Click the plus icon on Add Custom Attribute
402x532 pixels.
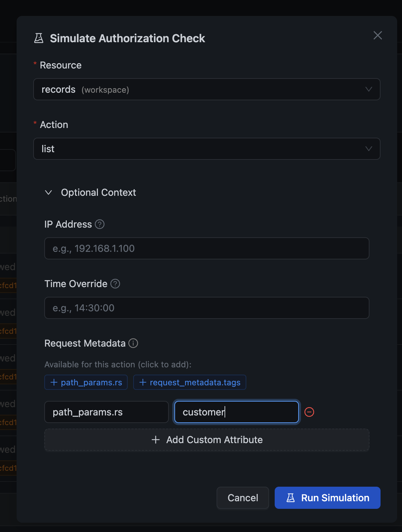click(156, 440)
